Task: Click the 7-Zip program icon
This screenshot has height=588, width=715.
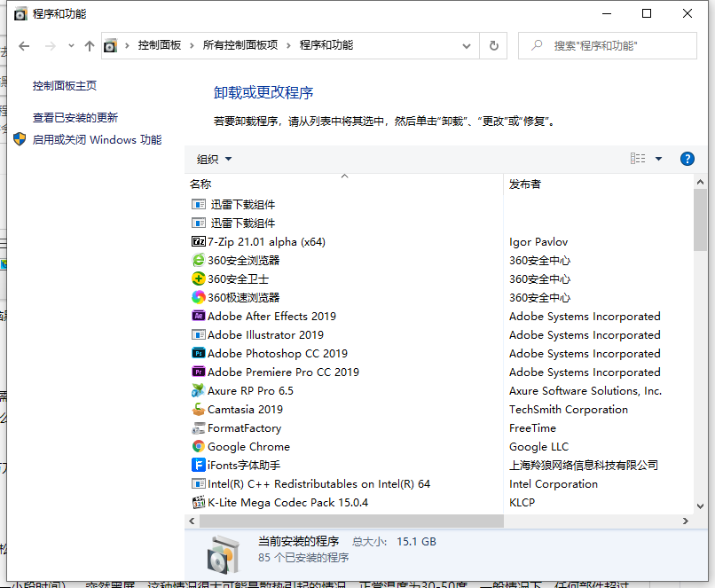Action: click(199, 241)
